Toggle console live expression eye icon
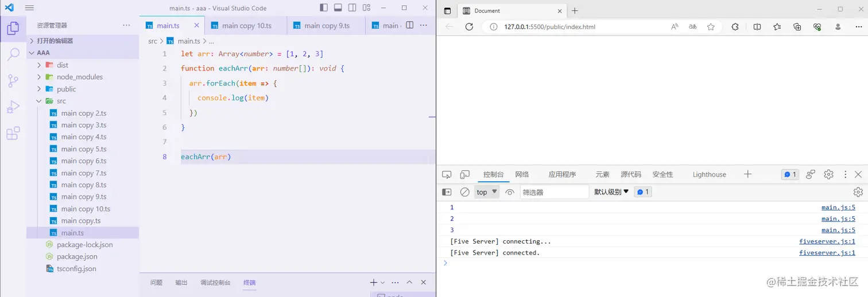This screenshot has width=868, height=297. point(510,192)
